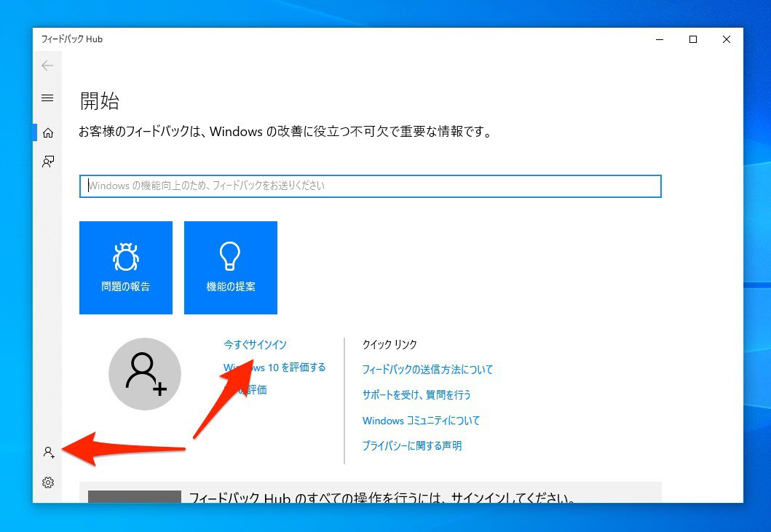Click the back arrow in Feedback Hub
This screenshot has height=532, width=771.
pyautogui.click(x=47, y=65)
